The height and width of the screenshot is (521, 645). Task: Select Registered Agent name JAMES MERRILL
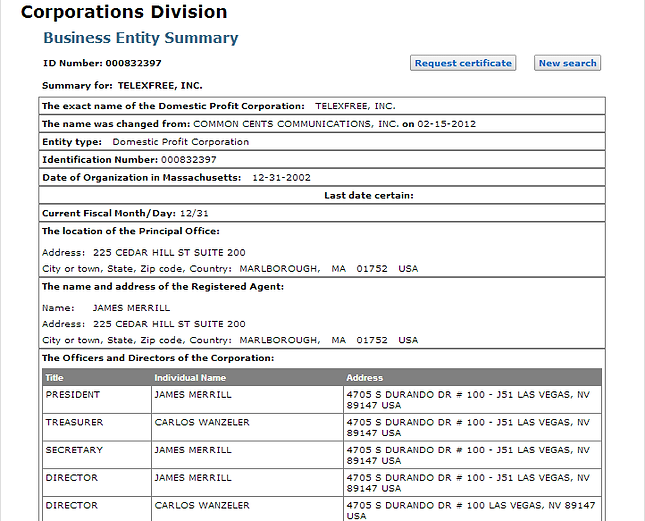pos(131,308)
